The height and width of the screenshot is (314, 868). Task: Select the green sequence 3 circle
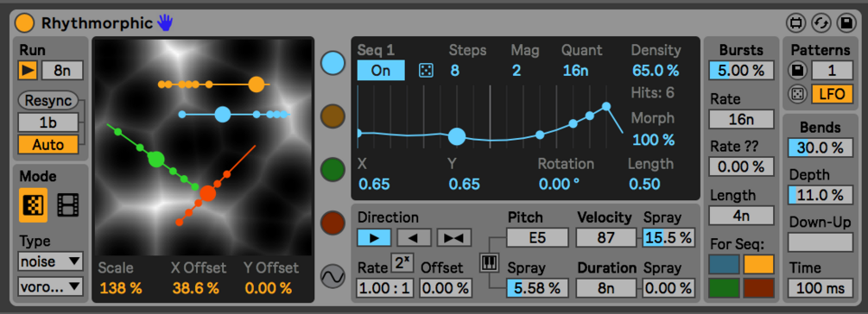tap(333, 169)
